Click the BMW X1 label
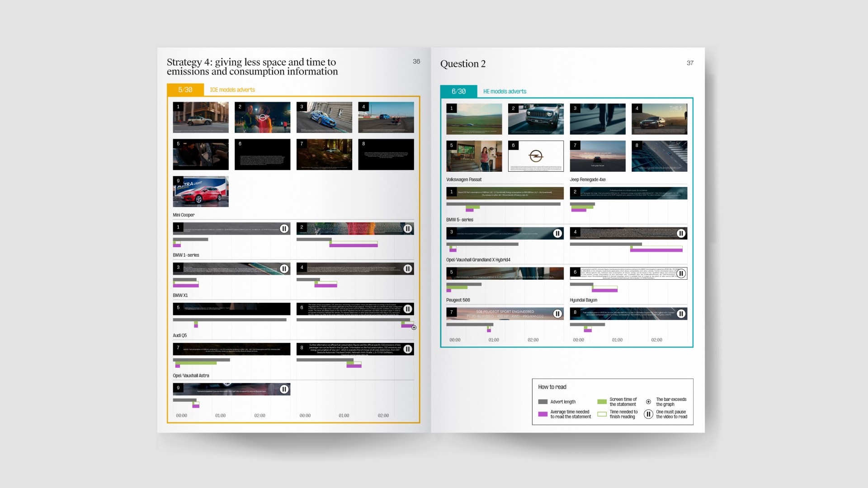Screen dimensions: 868x488 pos(180,296)
